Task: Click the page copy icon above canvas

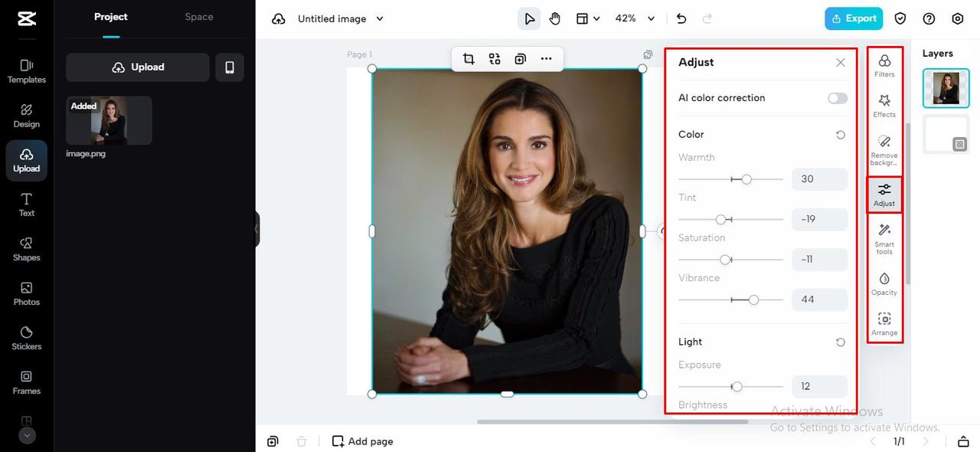Action: point(648,54)
